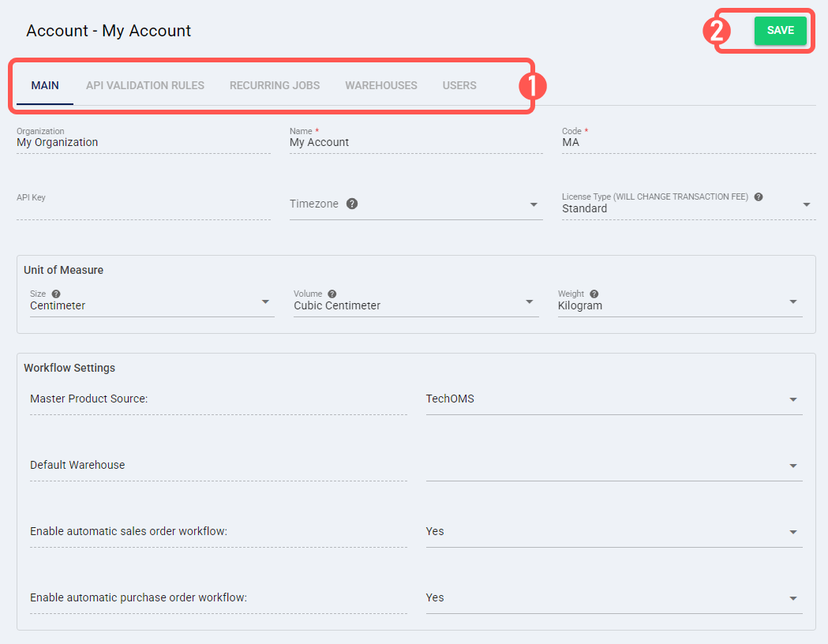
Task: Click the Weight help question-mark icon
Action: [x=594, y=294]
